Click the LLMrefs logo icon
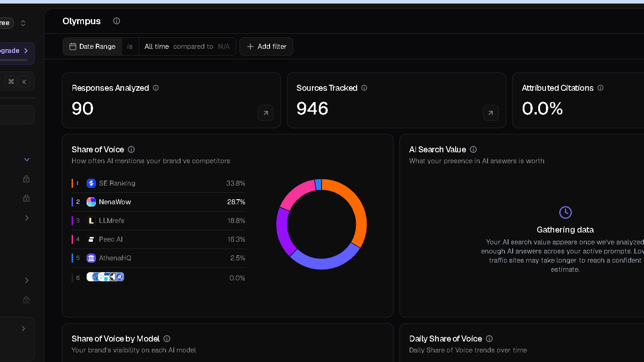This screenshot has height=362, width=644. click(x=91, y=221)
